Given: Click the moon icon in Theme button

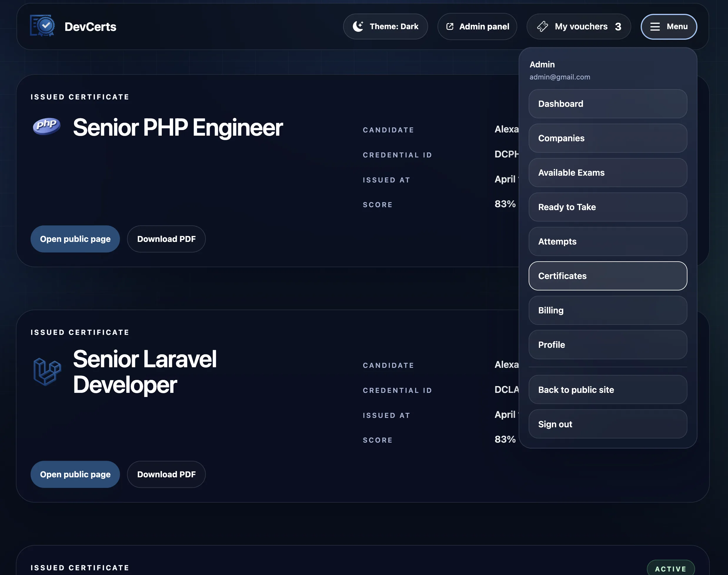Looking at the screenshot, I should pyautogui.click(x=358, y=26).
